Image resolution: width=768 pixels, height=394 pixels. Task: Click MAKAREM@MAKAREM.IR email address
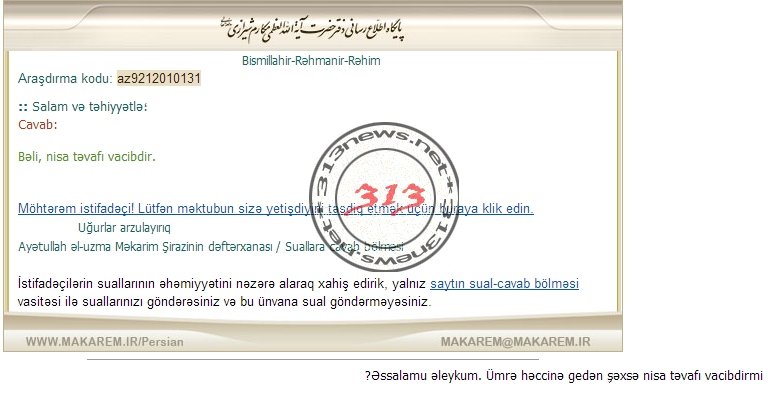point(515,342)
